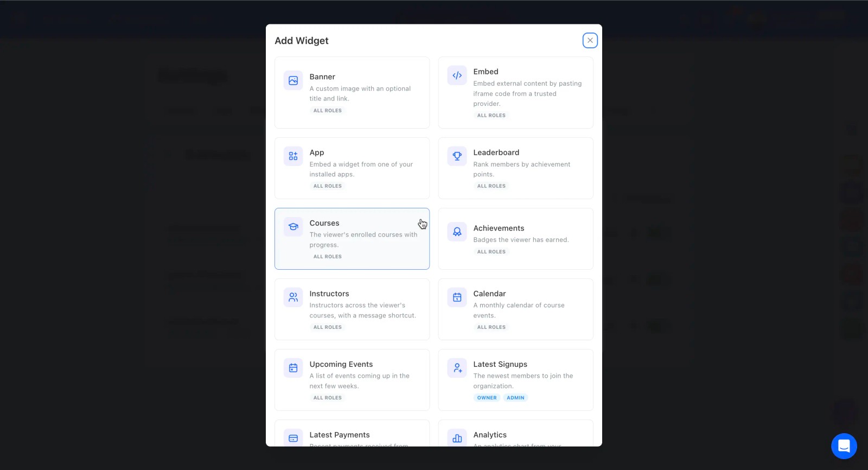Click 'The newest members to join' description

523,381
